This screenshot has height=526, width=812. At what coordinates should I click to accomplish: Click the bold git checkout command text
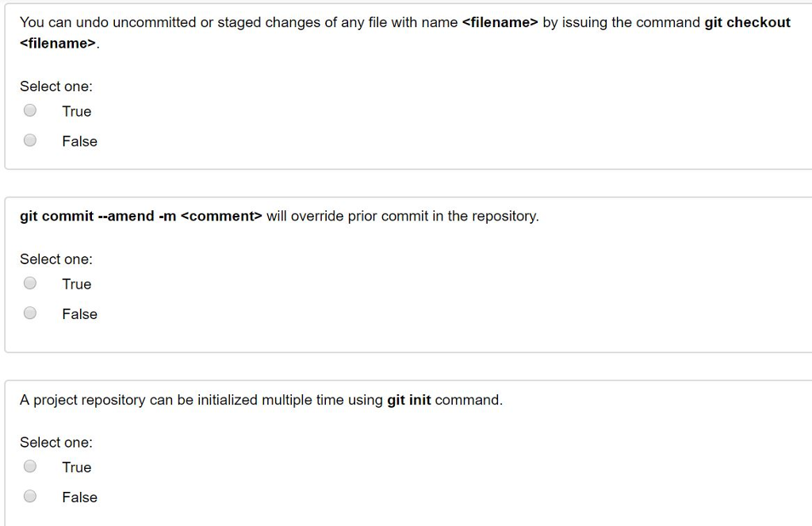pyautogui.click(x=746, y=22)
